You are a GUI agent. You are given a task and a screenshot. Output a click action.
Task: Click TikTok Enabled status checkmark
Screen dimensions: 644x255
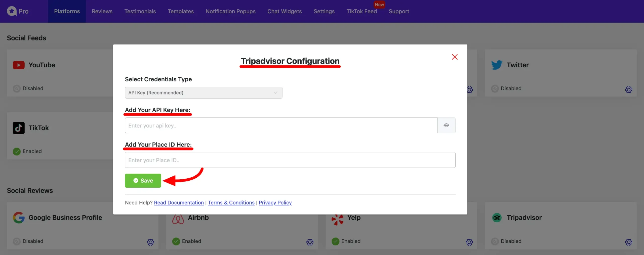click(17, 151)
